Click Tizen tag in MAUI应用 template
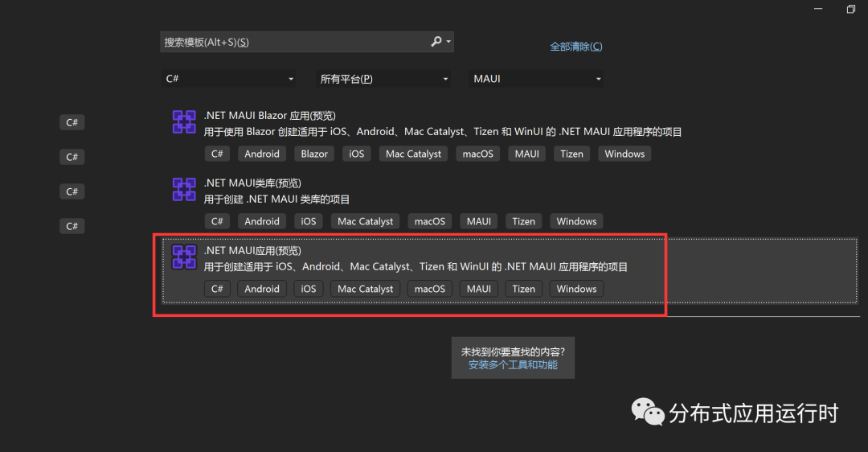 tap(523, 290)
